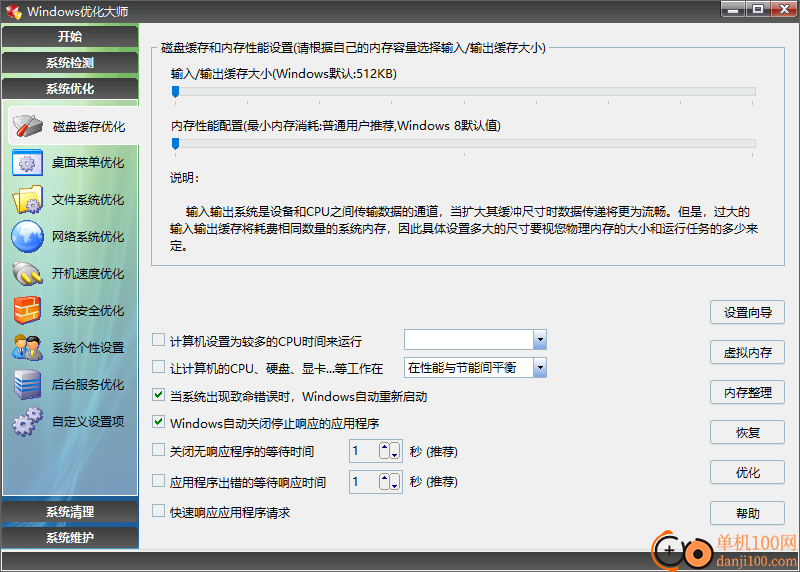The height and width of the screenshot is (572, 800).
Task: Click the 后台服务优化 server icon
Action: pyautogui.click(x=28, y=384)
